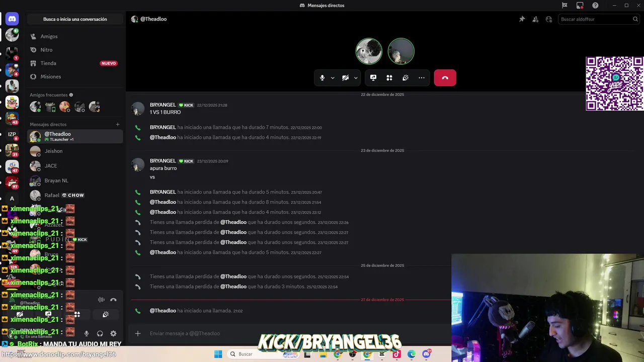Screen dimensions: 644x362
Task: Open Windows Start menu
Action: (x=218, y=354)
